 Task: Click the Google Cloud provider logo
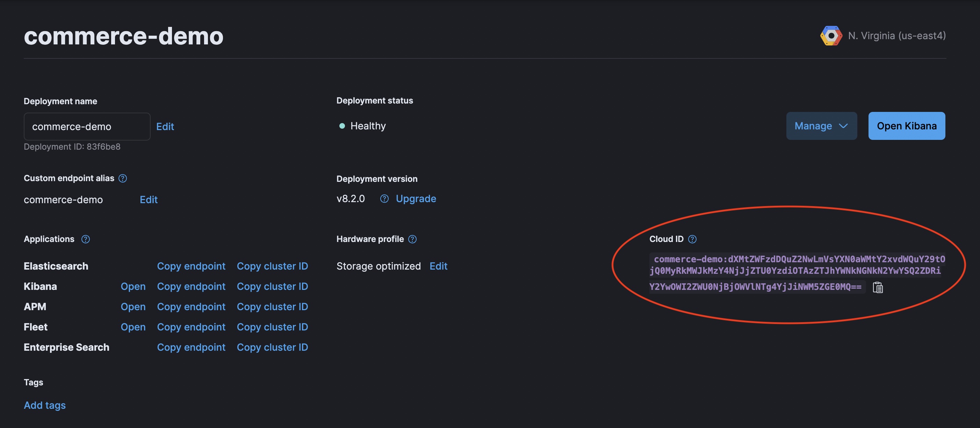point(831,36)
